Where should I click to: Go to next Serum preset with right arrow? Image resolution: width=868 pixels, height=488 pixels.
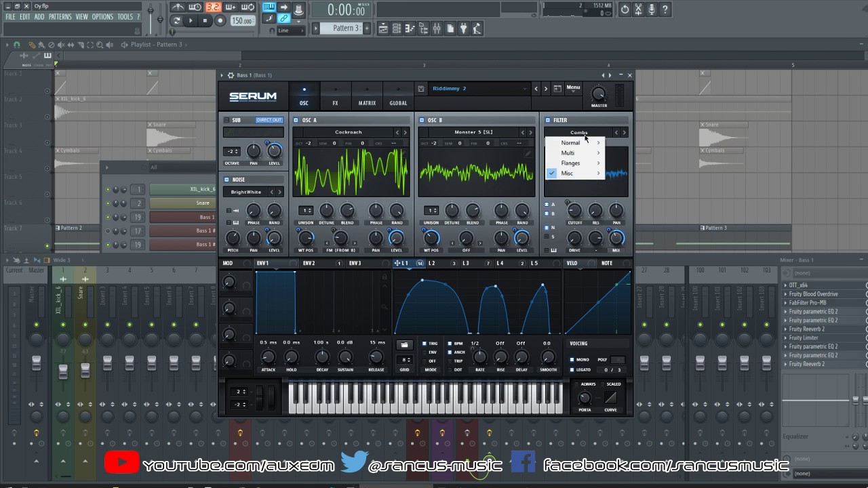click(x=545, y=89)
